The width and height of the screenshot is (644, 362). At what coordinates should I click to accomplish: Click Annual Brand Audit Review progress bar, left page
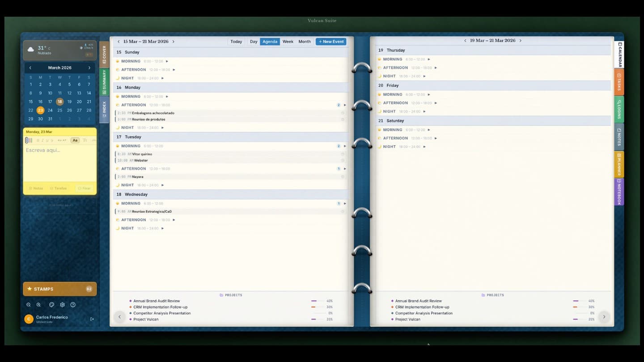[318, 301]
